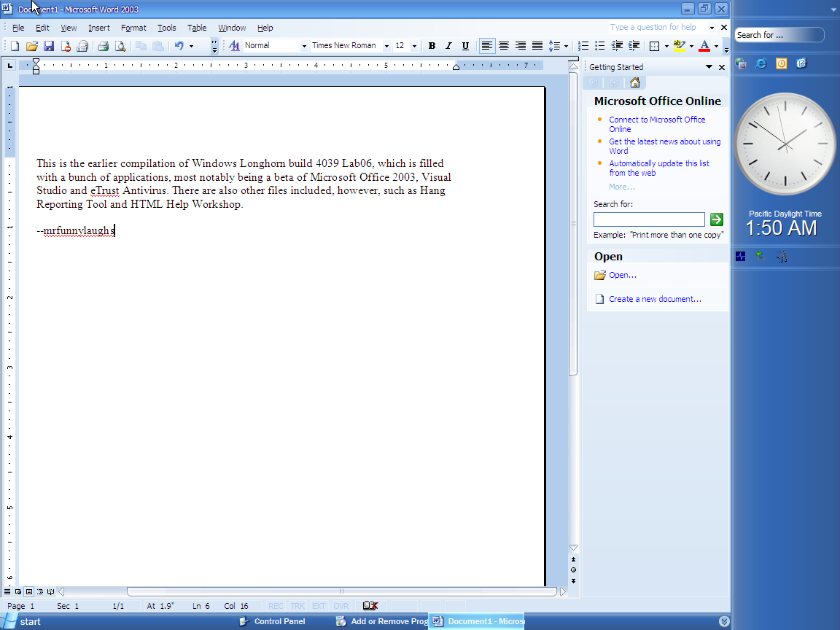
Task: Toggle Bold formatting
Action: pyautogui.click(x=432, y=46)
